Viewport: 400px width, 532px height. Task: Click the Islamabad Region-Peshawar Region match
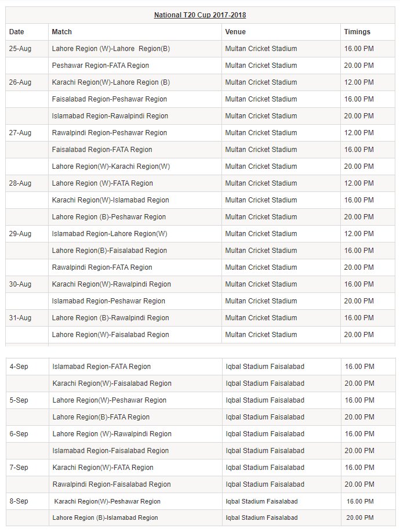click(x=108, y=301)
